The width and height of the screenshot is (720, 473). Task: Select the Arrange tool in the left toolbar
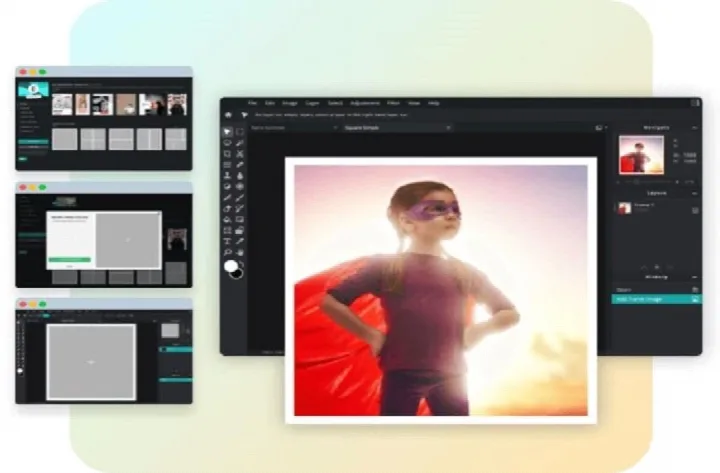pos(227,132)
